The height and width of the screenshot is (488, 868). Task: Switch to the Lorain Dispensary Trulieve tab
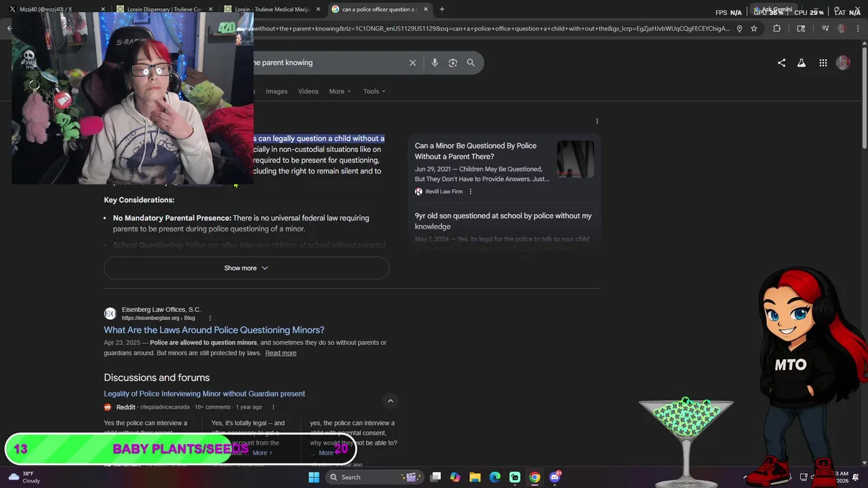(165, 9)
